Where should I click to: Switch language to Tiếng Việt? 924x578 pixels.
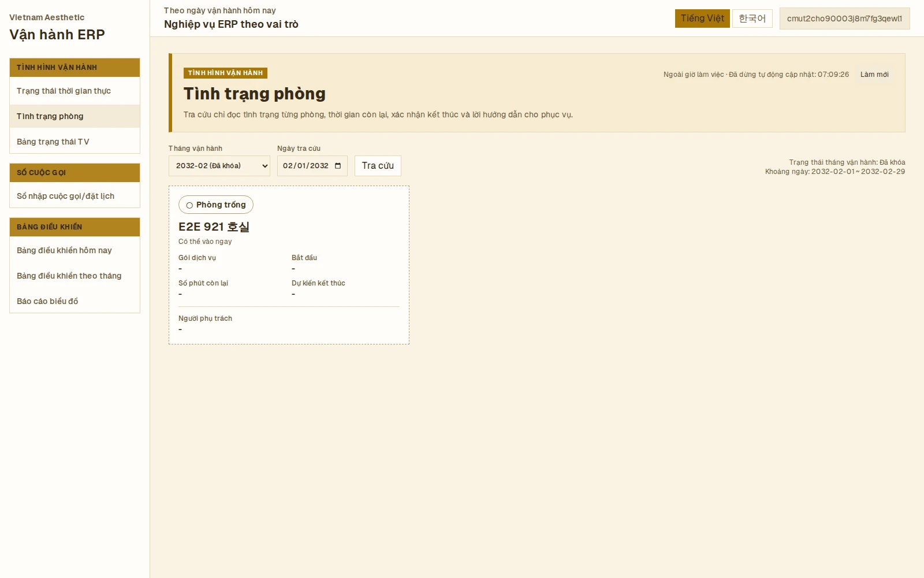(702, 18)
